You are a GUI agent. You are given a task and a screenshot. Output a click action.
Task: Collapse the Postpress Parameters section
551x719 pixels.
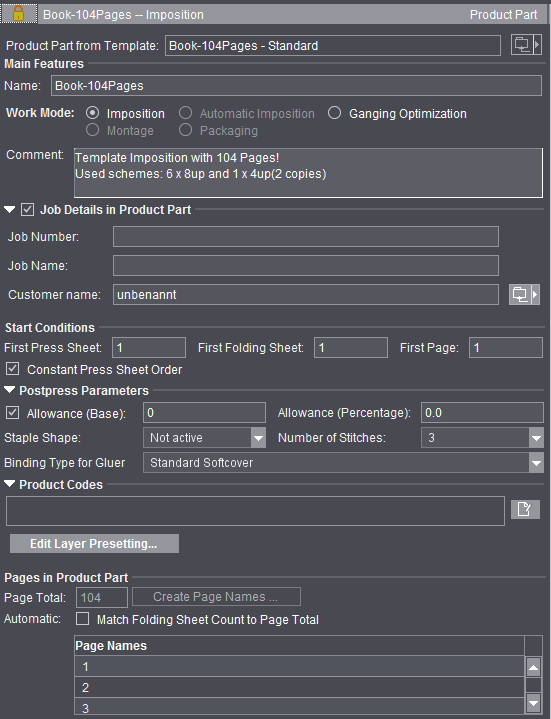[10, 390]
